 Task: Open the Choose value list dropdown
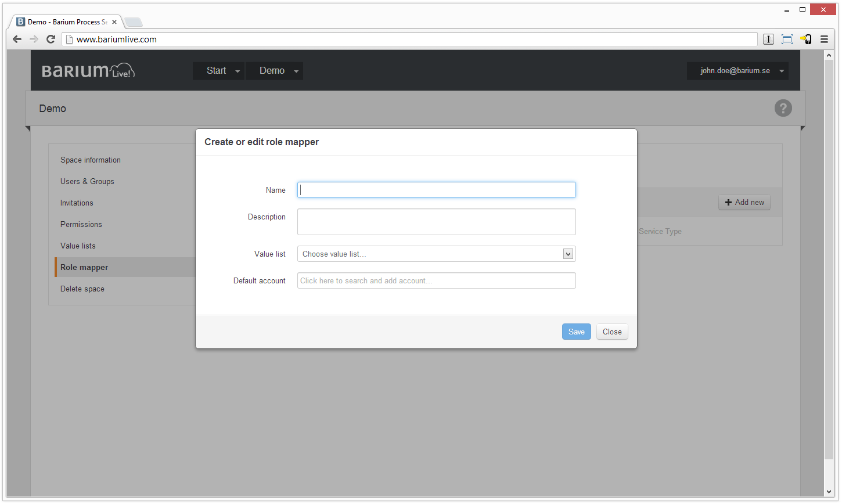click(436, 254)
